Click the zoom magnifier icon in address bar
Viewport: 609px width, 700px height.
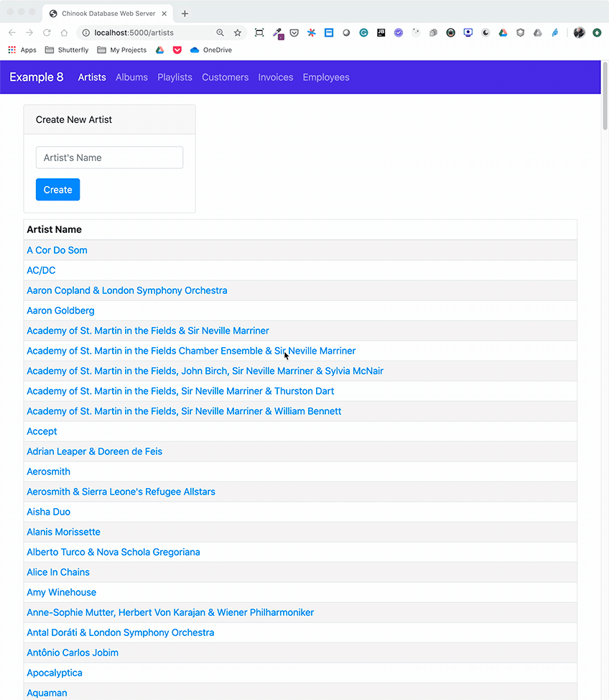(220, 33)
